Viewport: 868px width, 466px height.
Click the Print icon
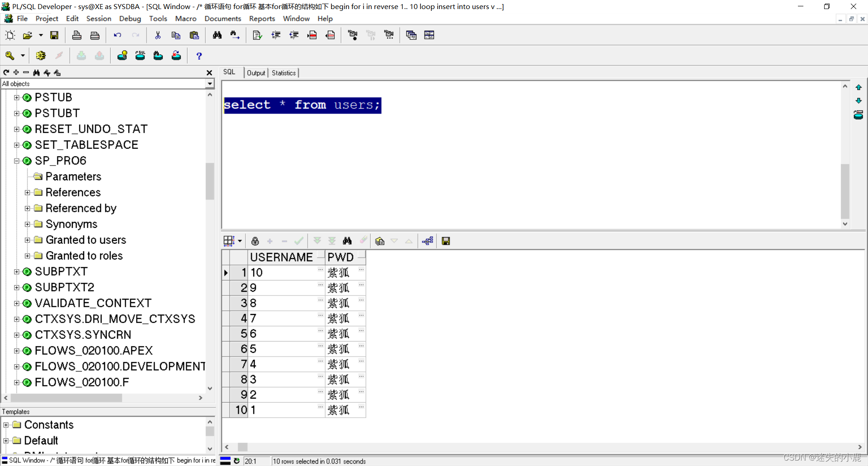[77, 35]
